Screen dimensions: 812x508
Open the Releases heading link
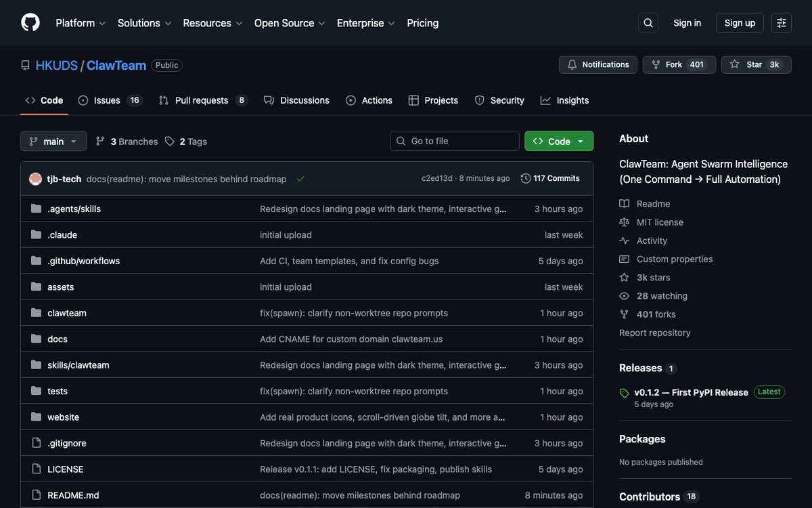point(648,368)
